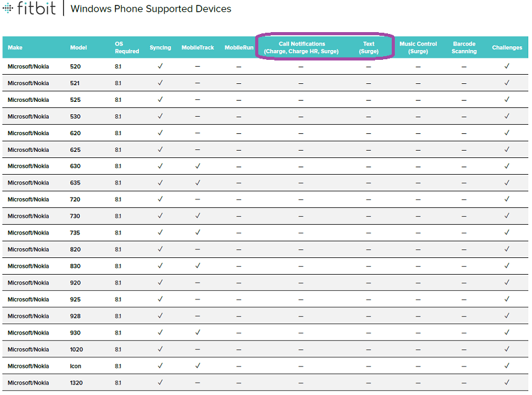Click the MobileTrack checkmark for model 830
Screen dimensions: 532x395
point(198,265)
